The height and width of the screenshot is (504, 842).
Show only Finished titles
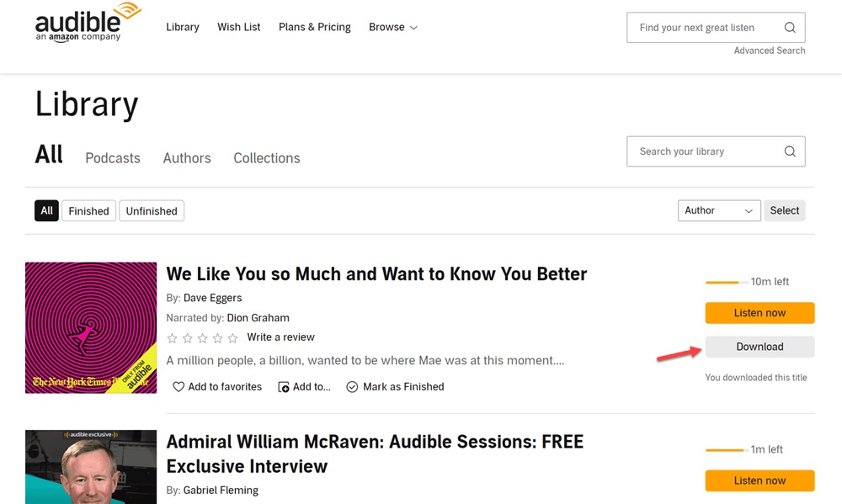88,210
